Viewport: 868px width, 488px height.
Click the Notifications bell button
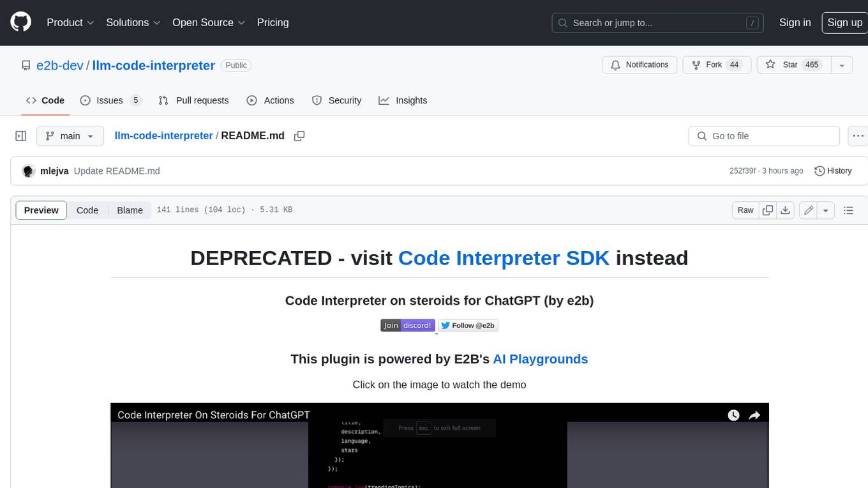pos(640,65)
